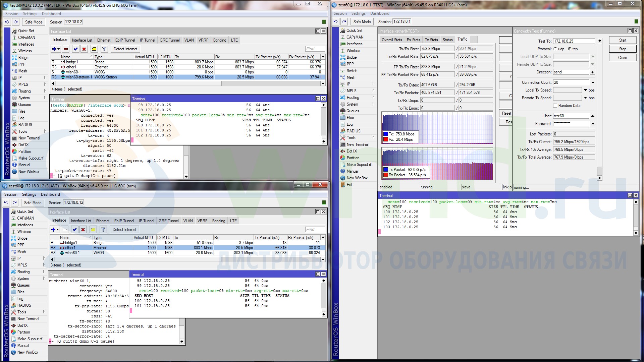This screenshot has height=362, width=644.
Task: Click Exit in the TEST window sidebar
Action: click(350, 185)
